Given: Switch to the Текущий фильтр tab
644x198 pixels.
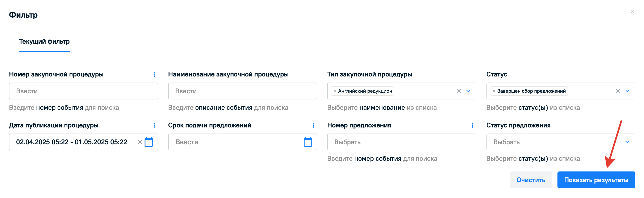Looking at the screenshot, I should click(x=44, y=41).
